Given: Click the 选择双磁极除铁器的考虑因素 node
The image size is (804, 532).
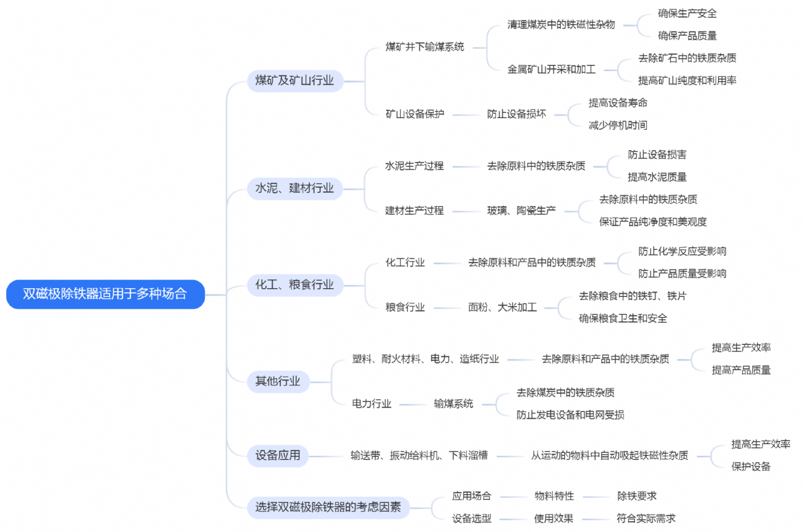Looking at the screenshot, I should 328,508.
